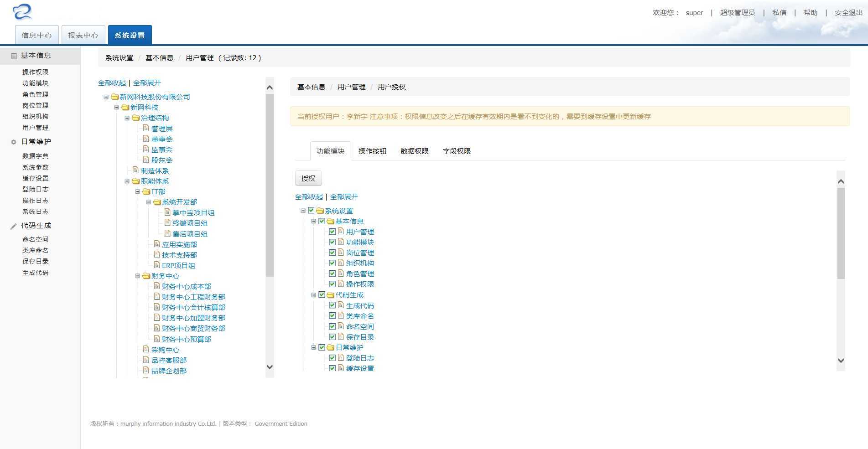Collapse the 新网科技 tree node
Viewport: 868px width, 449px height.
[x=116, y=107]
